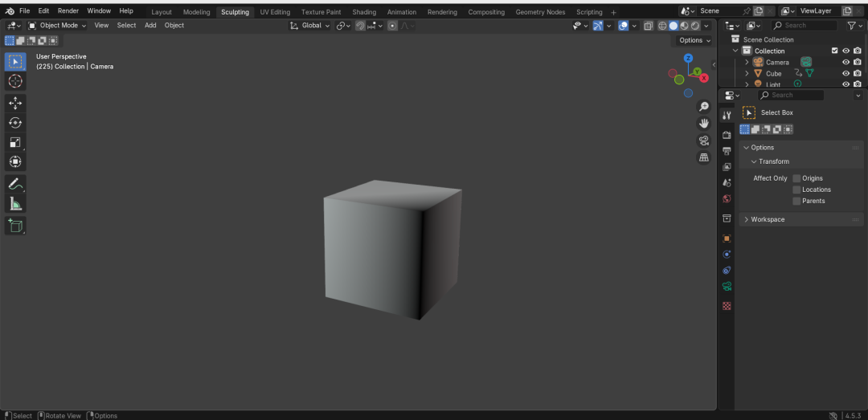Select the Annotate tool

(x=15, y=184)
